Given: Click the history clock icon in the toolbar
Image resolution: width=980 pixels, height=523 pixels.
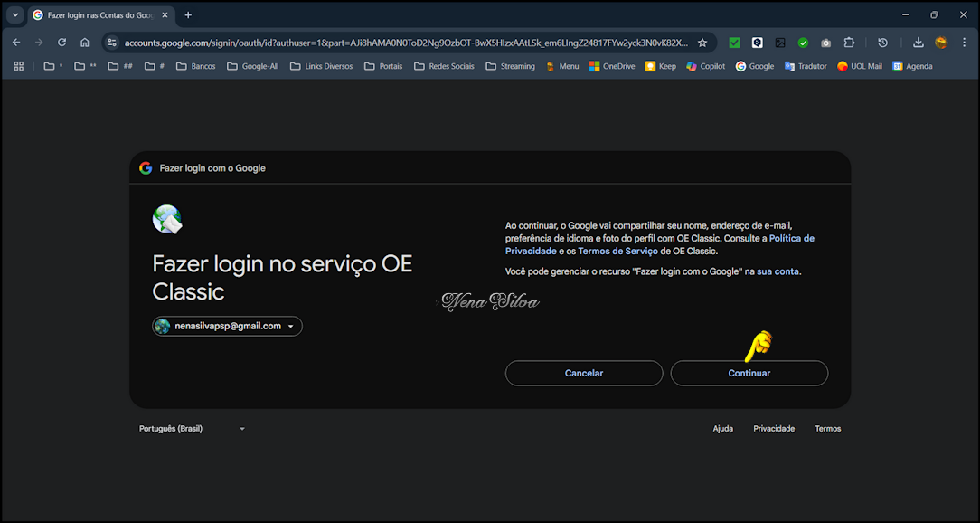Looking at the screenshot, I should (883, 43).
